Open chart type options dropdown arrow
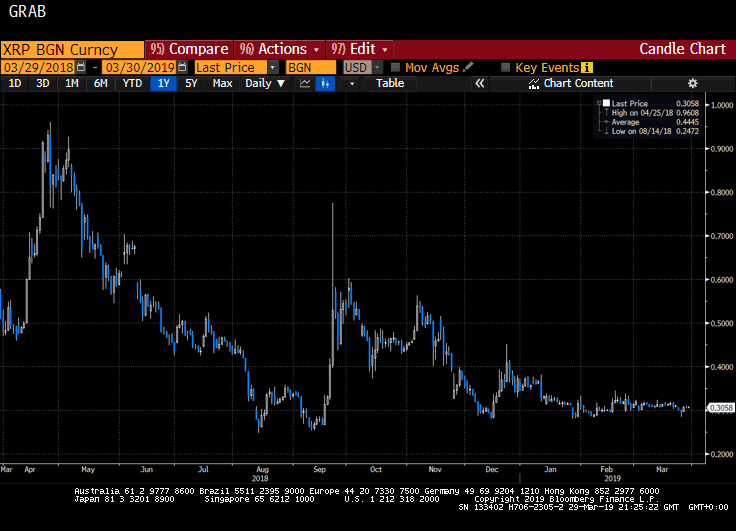The height and width of the screenshot is (531, 736). pos(352,84)
